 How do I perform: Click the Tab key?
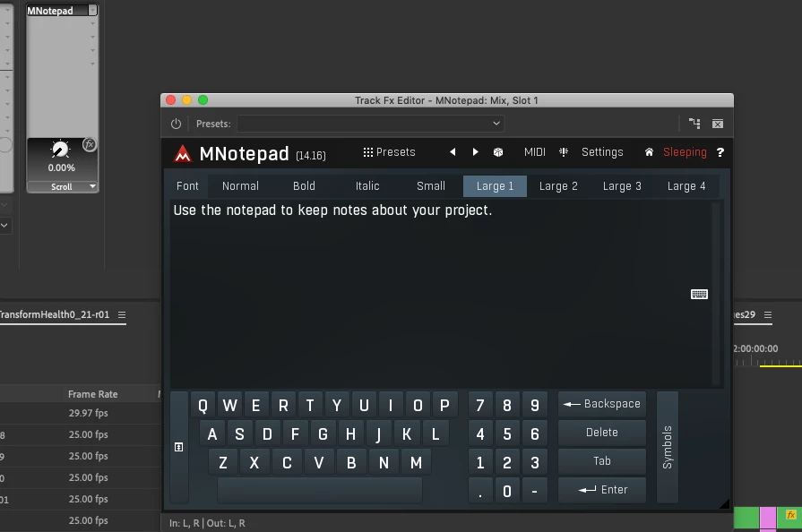pyautogui.click(x=602, y=461)
